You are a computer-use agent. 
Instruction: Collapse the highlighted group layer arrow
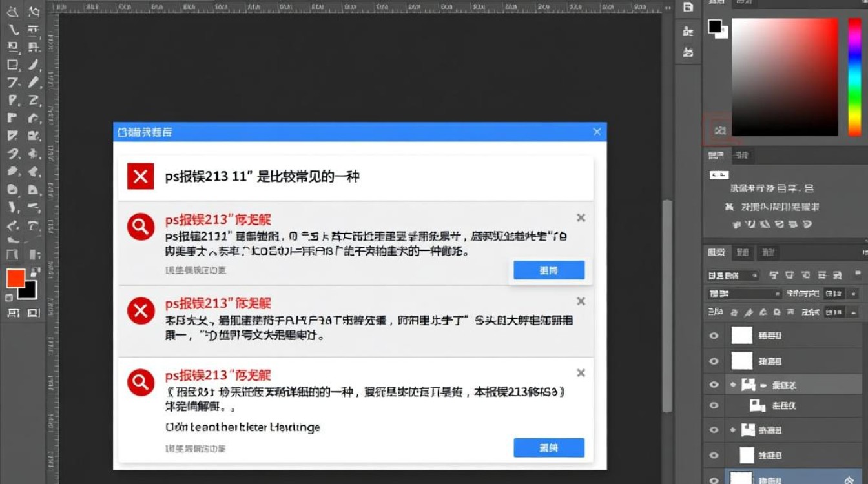[x=733, y=385]
